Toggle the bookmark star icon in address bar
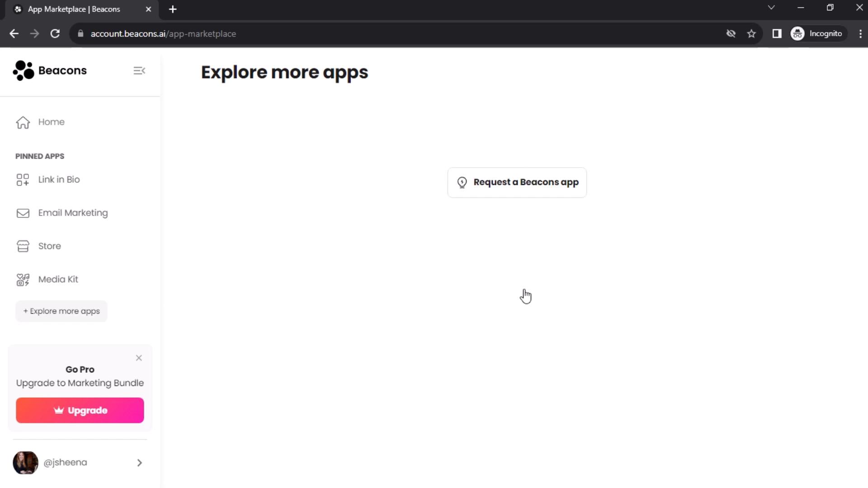This screenshot has height=488, width=868. point(752,33)
